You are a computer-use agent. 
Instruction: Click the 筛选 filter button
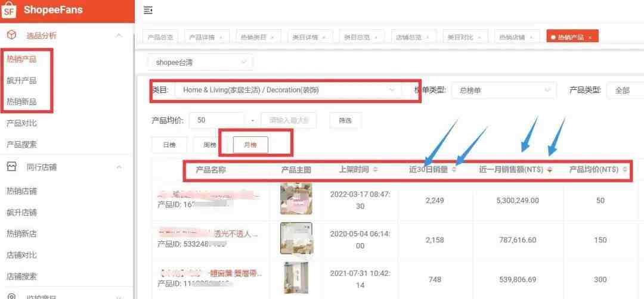[345, 120]
